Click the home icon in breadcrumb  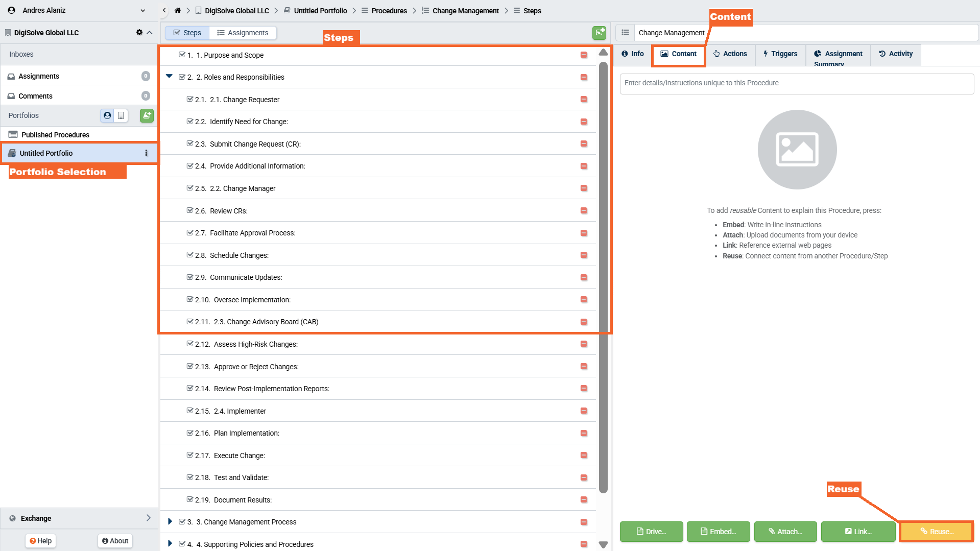point(178,10)
